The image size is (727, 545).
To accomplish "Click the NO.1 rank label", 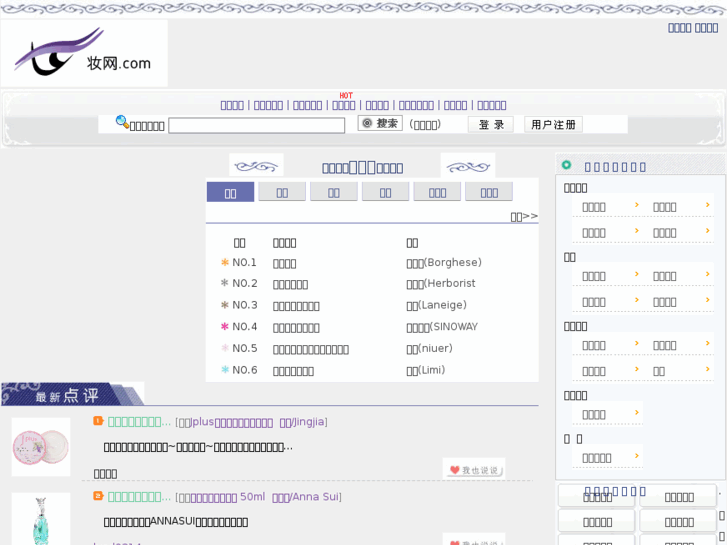I will (244, 263).
